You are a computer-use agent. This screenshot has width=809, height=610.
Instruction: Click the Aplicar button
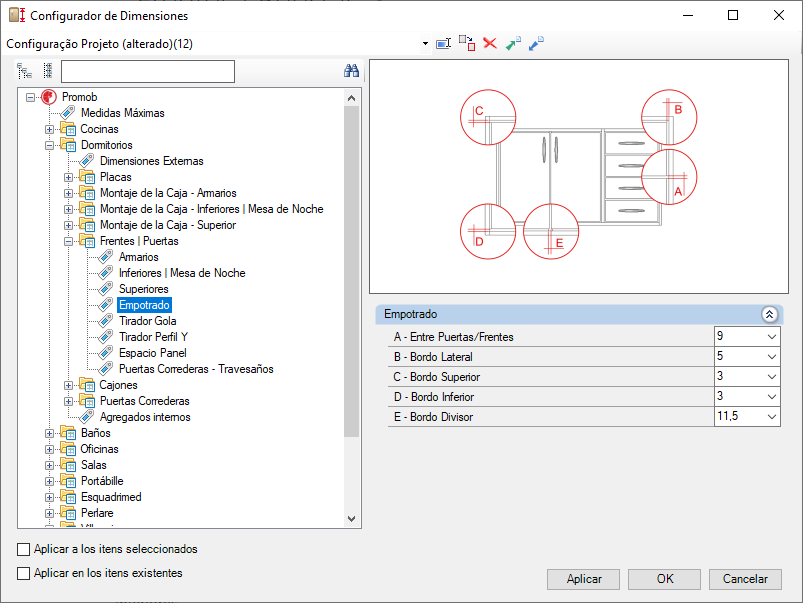[584, 579]
